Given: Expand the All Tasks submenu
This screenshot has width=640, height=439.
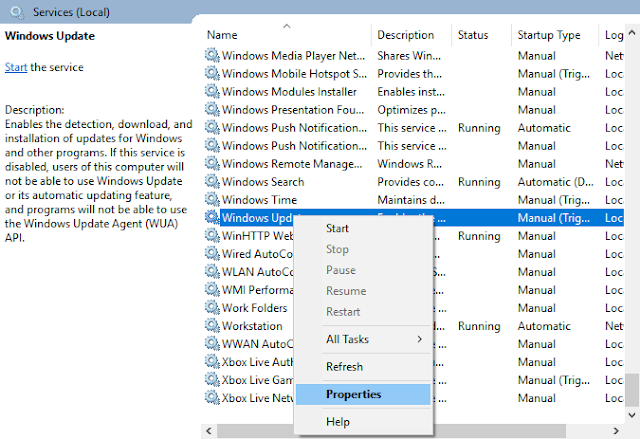Looking at the screenshot, I should click(363, 339).
